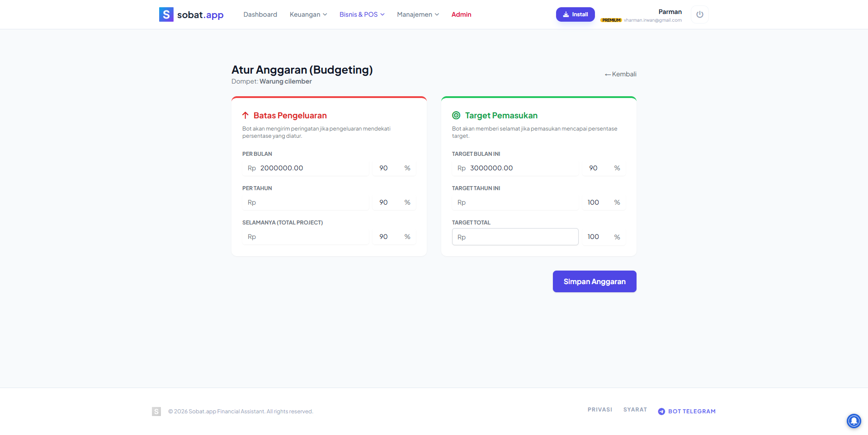Click the PREMIUM badge near the email address
The image size is (868, 435).
611,20
